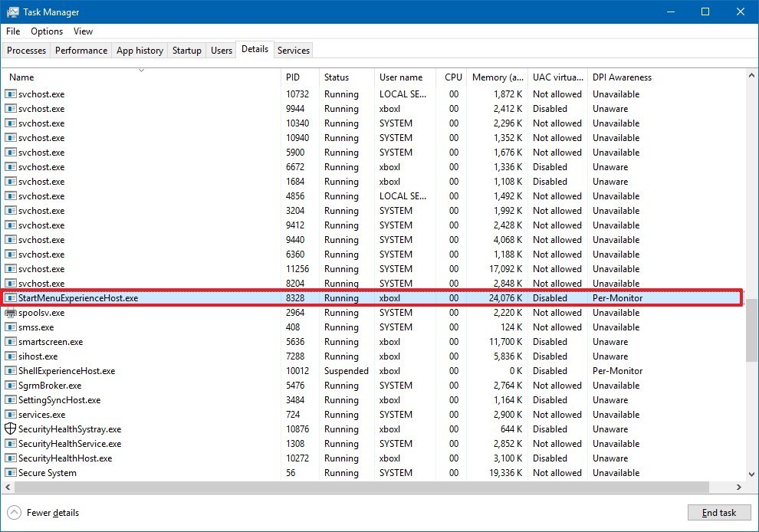Click icon of svchost.exe with PID 6672
The image size is (759, 532).
click(10, 167)
